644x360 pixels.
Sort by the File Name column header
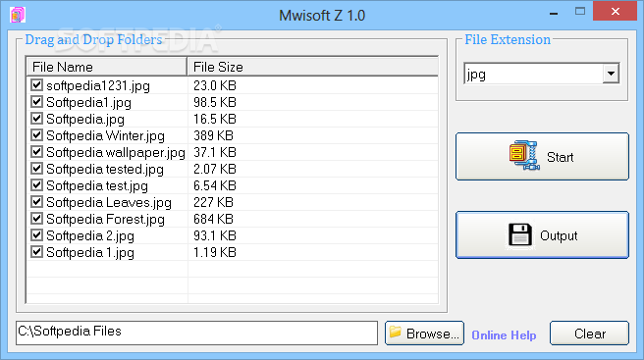click(107, 67)
